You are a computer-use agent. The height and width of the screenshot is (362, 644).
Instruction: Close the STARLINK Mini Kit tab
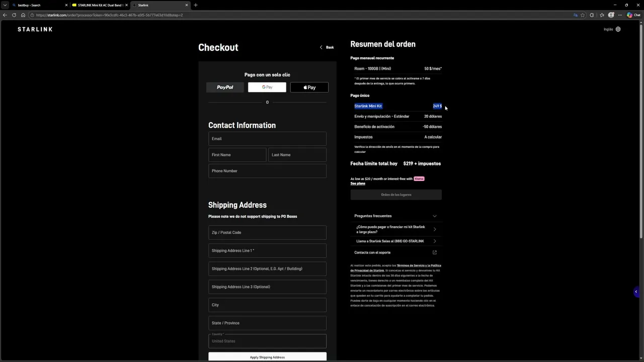(x=126, y=5)
